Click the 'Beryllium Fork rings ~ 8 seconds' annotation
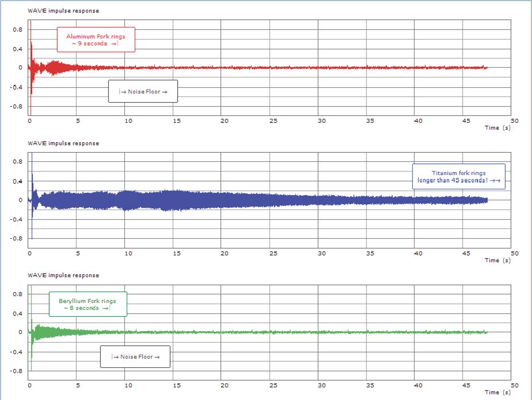 (88, 304)
